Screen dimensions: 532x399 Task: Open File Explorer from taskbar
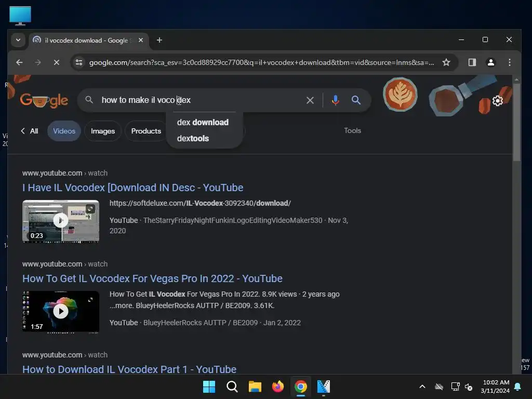pyautogui.click(x=255, y=387)
